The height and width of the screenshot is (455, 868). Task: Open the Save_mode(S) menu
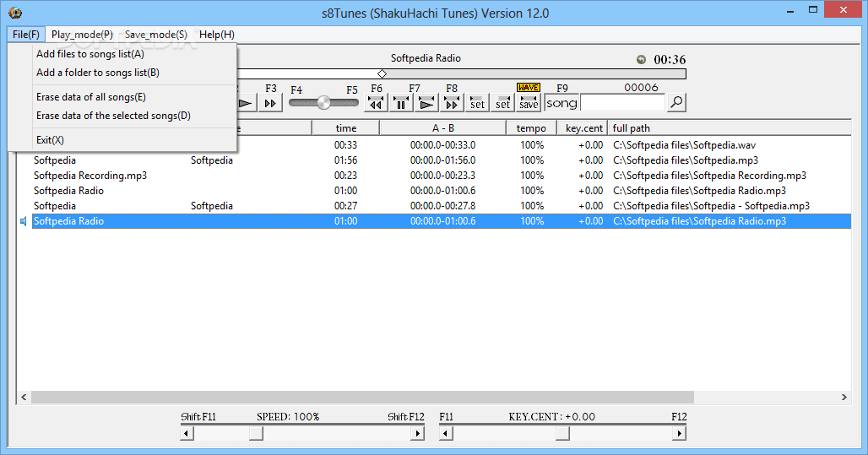[156, 35]
